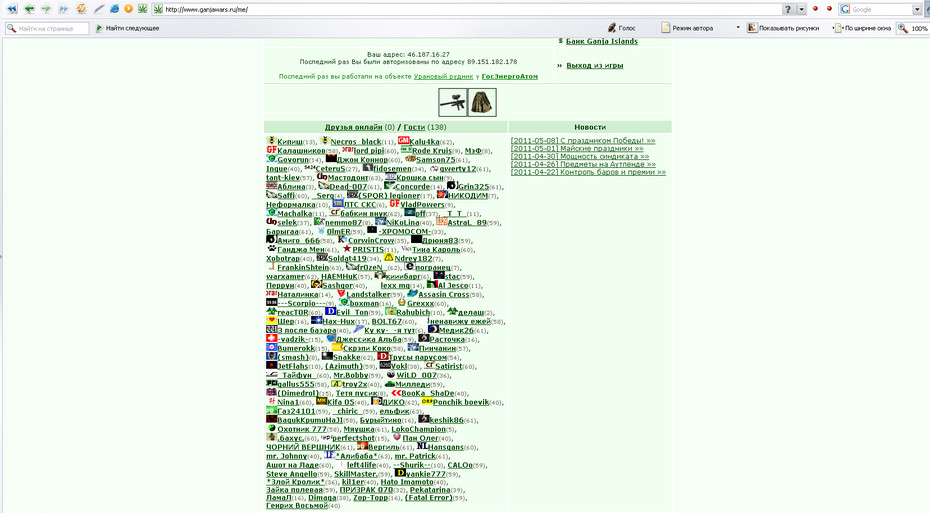
Task: Open player Samson75 profile
Action: click(x=435, y=160)
